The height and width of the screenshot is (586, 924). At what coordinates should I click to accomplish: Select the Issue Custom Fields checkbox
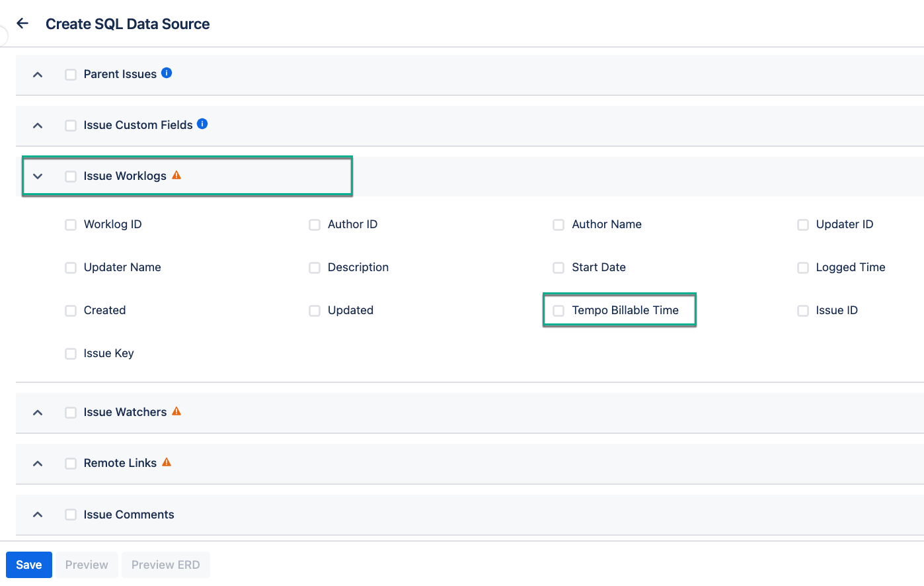[71, 126]
